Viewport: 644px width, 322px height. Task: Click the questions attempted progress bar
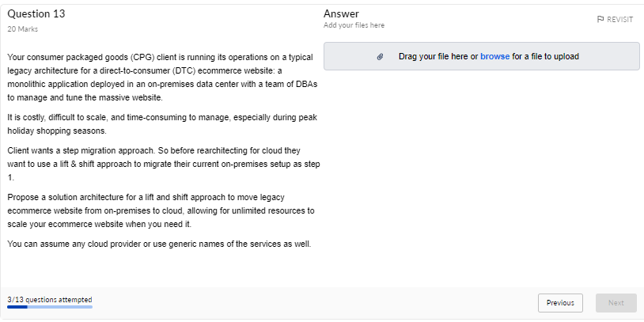tap(50, 307)
